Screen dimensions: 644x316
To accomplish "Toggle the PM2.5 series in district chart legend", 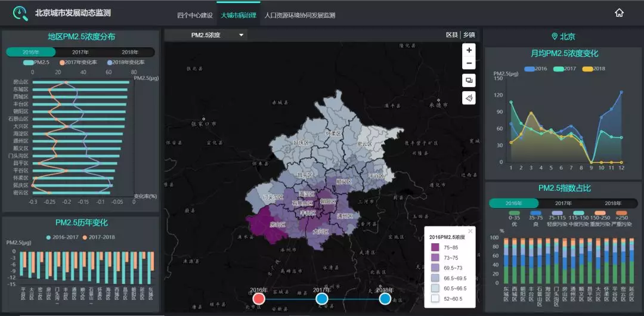I will point(37,63).
